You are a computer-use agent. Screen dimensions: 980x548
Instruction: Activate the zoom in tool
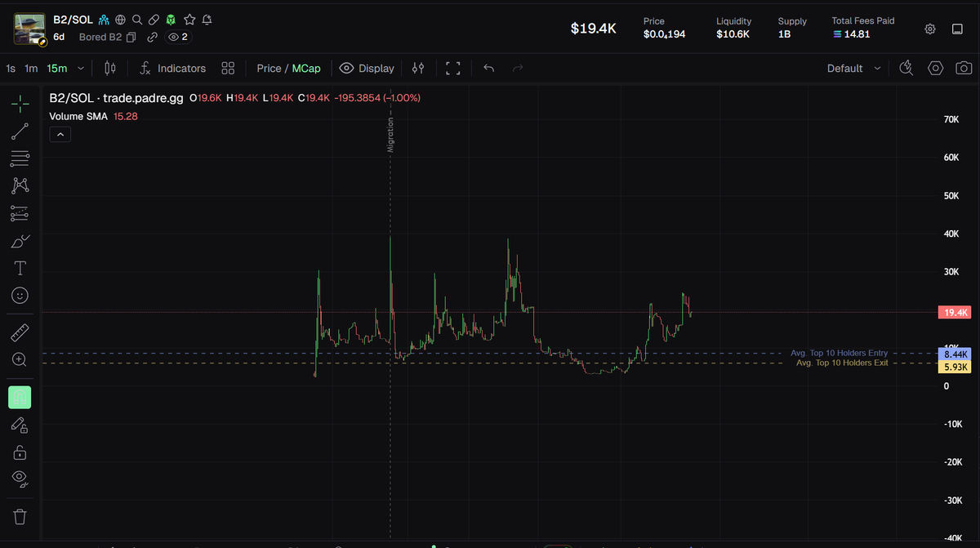(20, 359)
